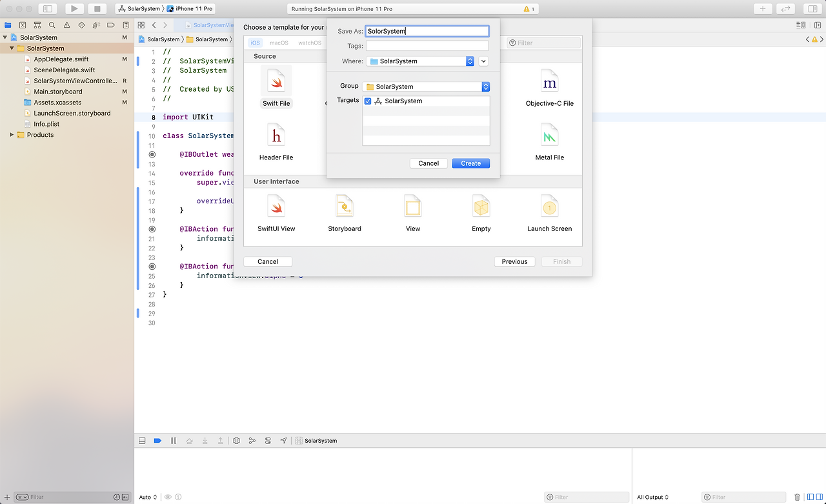Click Cancel in the template chooser

point(268,261)
